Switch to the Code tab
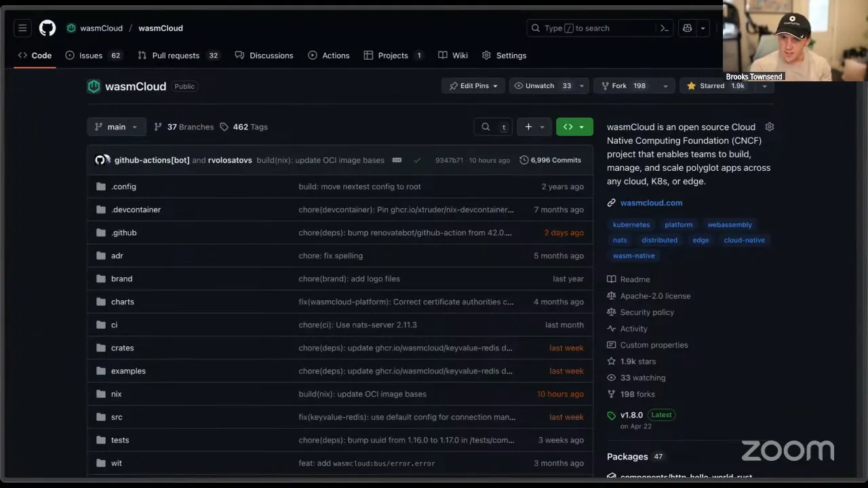868x488 pixels. [x=35, y=56]
